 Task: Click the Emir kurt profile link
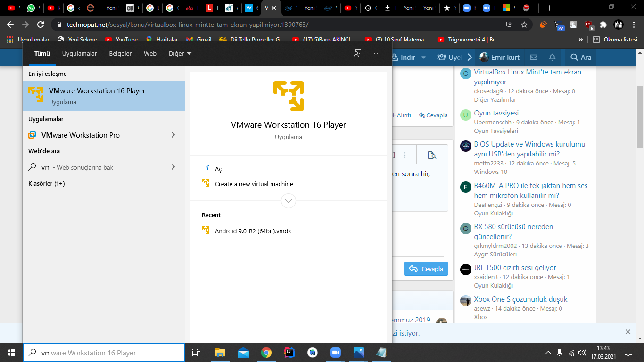coord(499,57)
